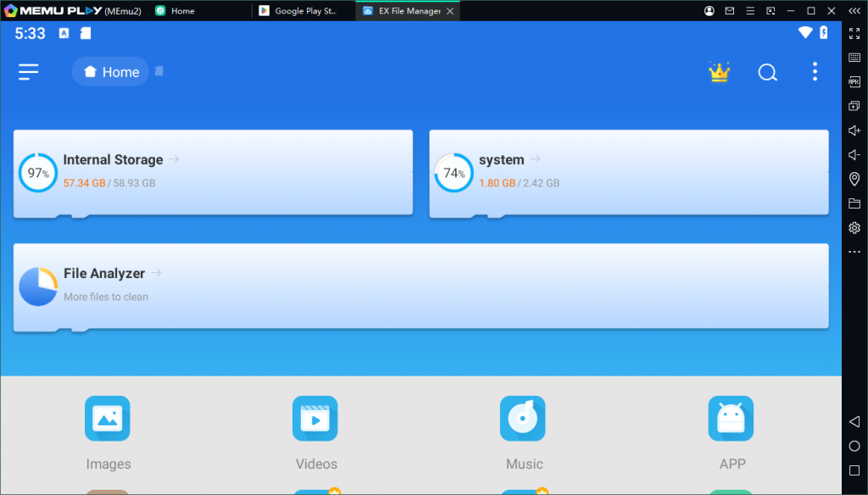Show more MEmu sidebar tools
868x495 pixels.
coord(854,252)
